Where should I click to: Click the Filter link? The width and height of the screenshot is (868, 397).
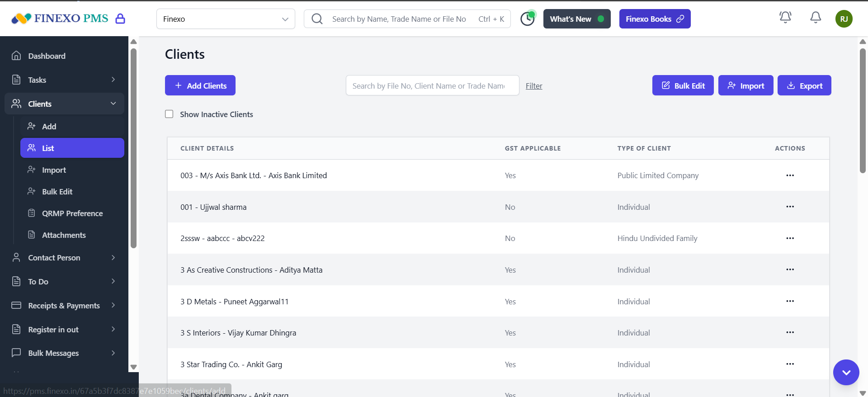tap(534, 86)
